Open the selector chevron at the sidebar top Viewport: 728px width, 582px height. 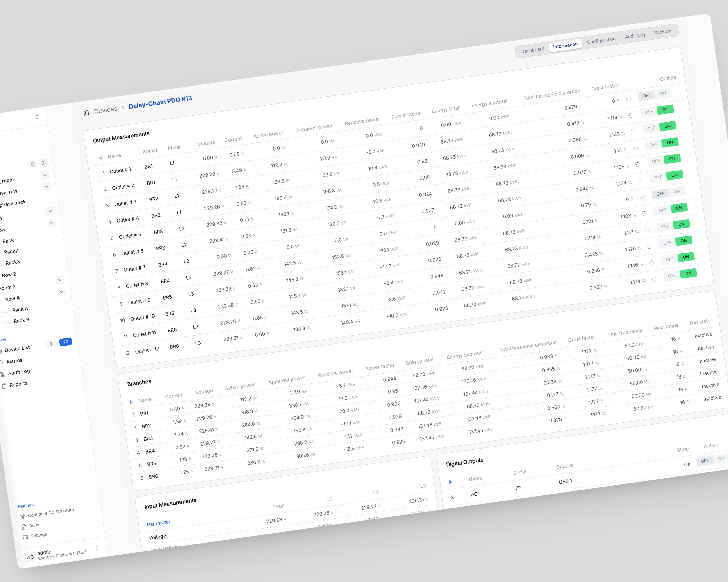[37, 117]
